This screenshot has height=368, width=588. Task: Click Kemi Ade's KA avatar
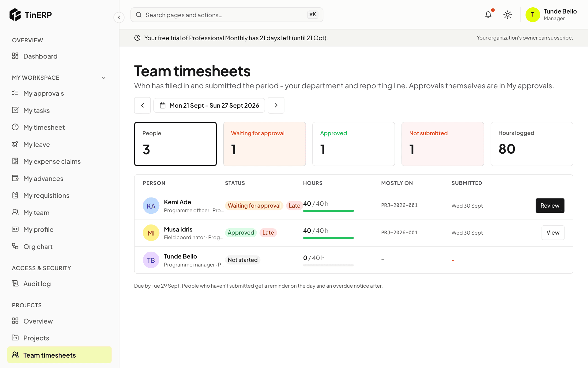[x=151, y=206]
